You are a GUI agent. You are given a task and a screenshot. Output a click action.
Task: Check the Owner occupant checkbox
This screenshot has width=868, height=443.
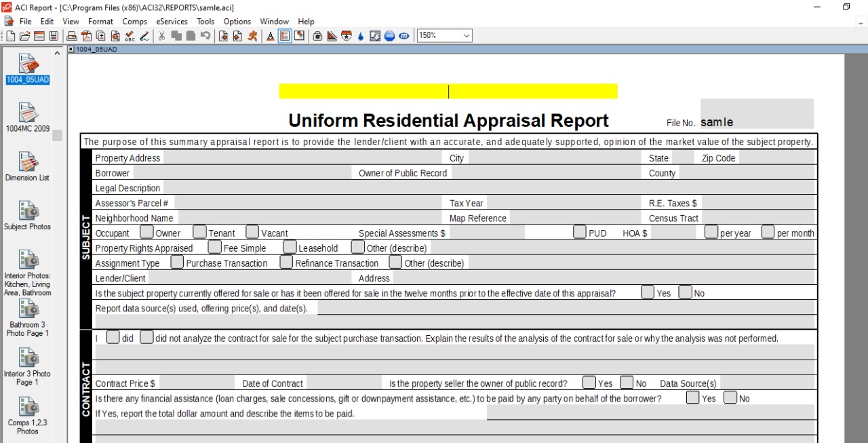pyautogui.click(x=146, y=231)
